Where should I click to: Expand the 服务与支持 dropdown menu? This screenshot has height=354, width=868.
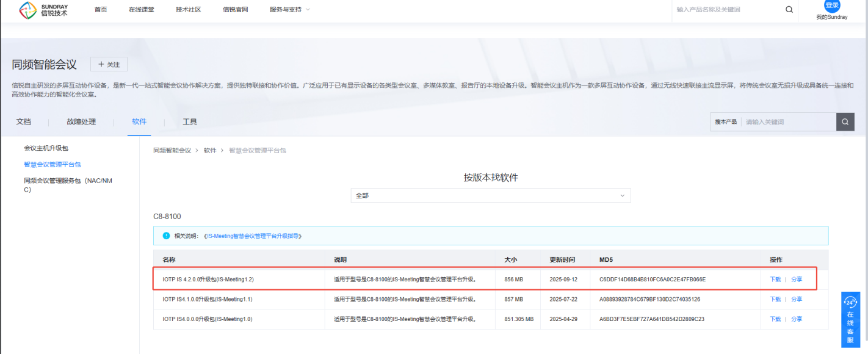click(289, 10)
